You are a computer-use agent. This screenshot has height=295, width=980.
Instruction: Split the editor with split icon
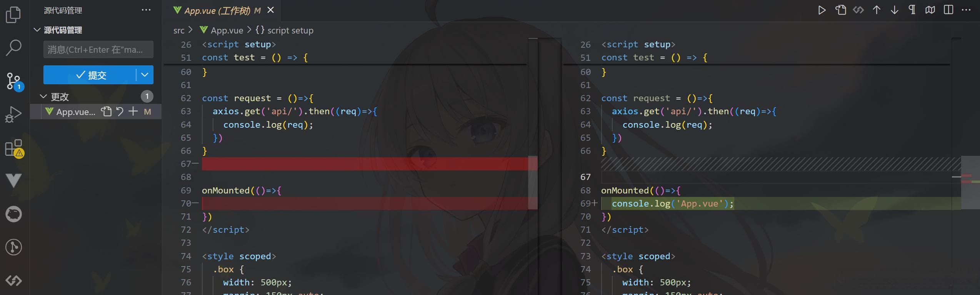pos(948,10)
